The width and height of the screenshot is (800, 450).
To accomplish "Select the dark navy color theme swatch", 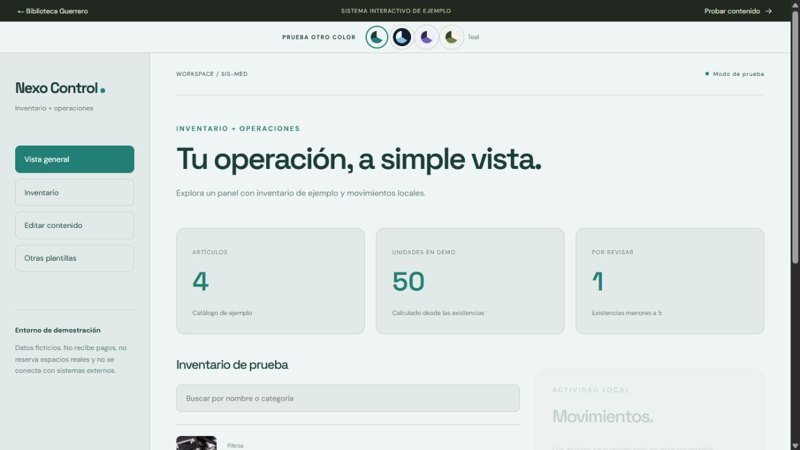I will 402,37.
